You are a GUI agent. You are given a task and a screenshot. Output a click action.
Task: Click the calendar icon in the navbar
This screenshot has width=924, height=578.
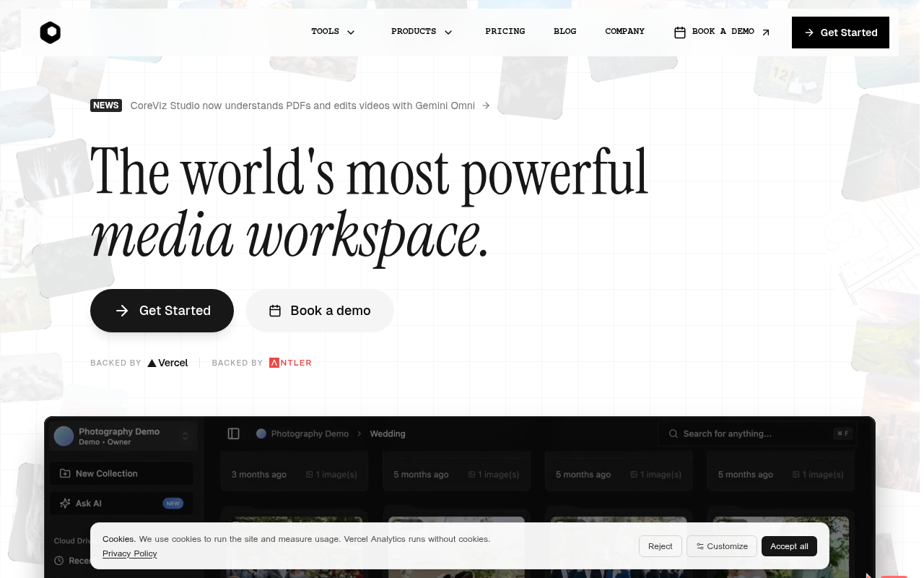pos(680,33)
